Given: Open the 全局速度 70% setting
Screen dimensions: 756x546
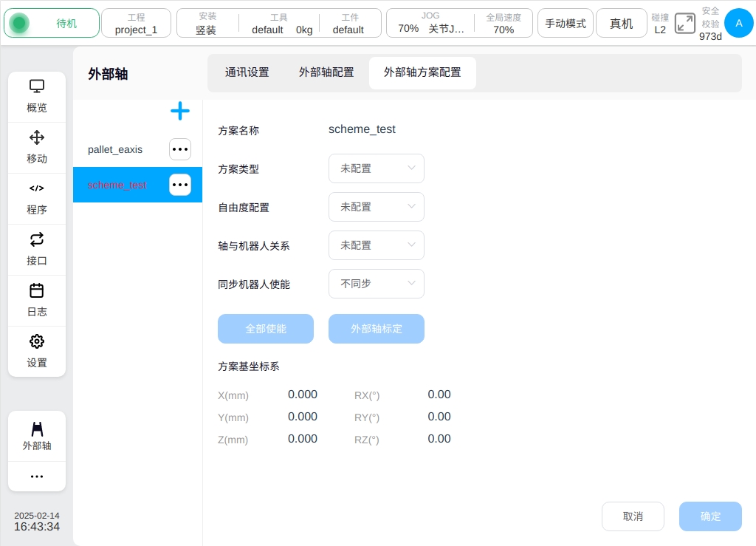Looking at the screenshot, I should [x=504, y=23].
